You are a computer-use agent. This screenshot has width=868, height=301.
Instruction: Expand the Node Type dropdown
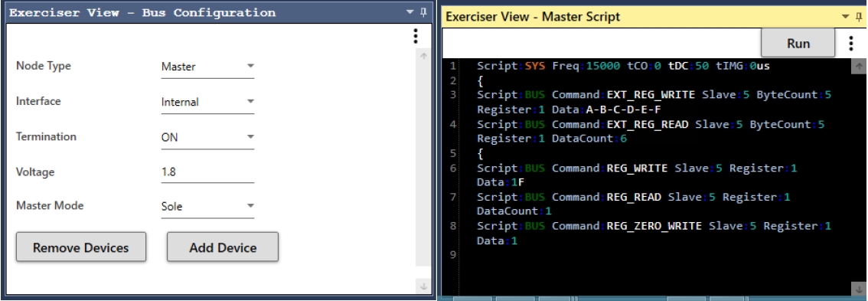click(207, 67)
